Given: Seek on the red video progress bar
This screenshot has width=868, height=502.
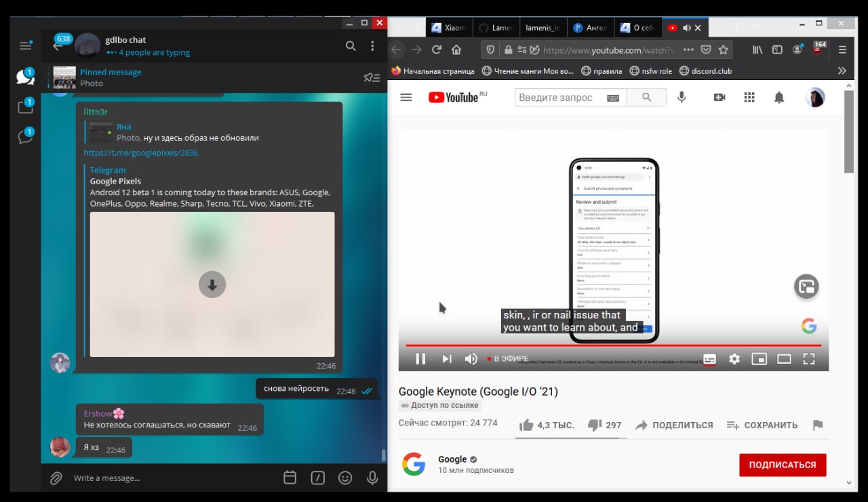Looking at the screenshot, I should pyautogui.click(x=614, y=346).
